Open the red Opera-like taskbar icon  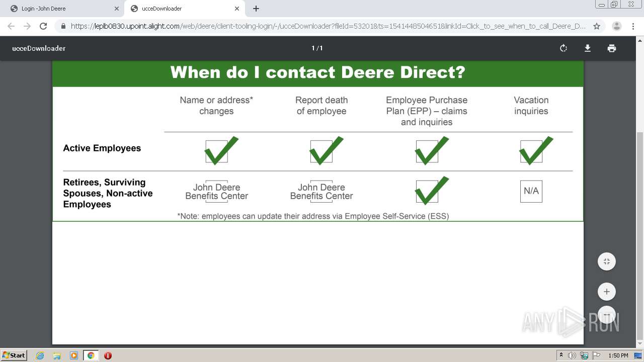click(108, 355)
